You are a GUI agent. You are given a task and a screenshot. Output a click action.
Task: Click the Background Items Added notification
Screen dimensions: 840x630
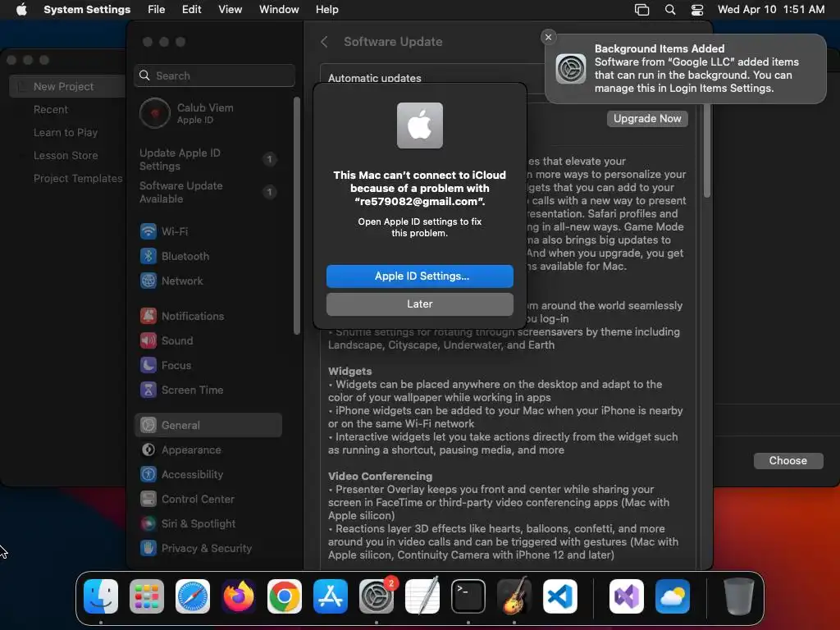point(686,69)
